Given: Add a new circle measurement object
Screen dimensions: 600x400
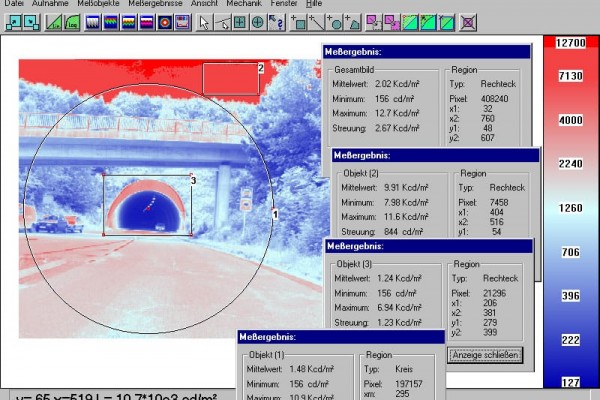Looking at the screenshot, I should pos(335,23).
